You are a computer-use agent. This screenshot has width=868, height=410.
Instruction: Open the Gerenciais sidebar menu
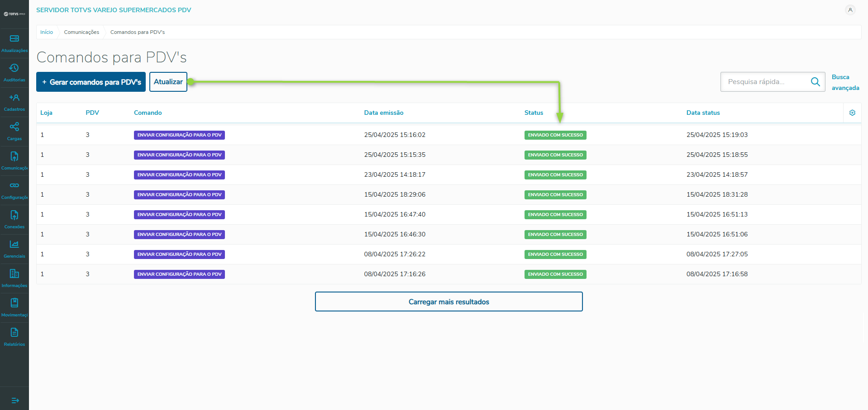click(x=14, y=250)
